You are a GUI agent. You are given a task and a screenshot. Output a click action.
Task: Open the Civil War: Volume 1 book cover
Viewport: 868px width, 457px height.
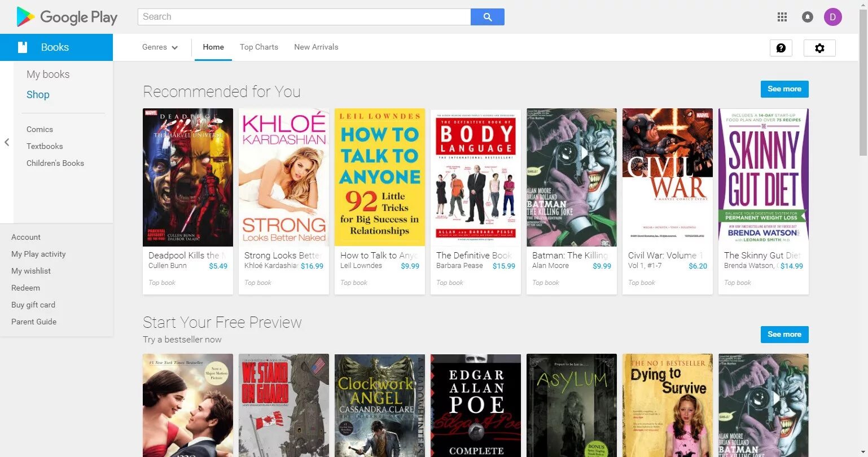click(667, 177)
